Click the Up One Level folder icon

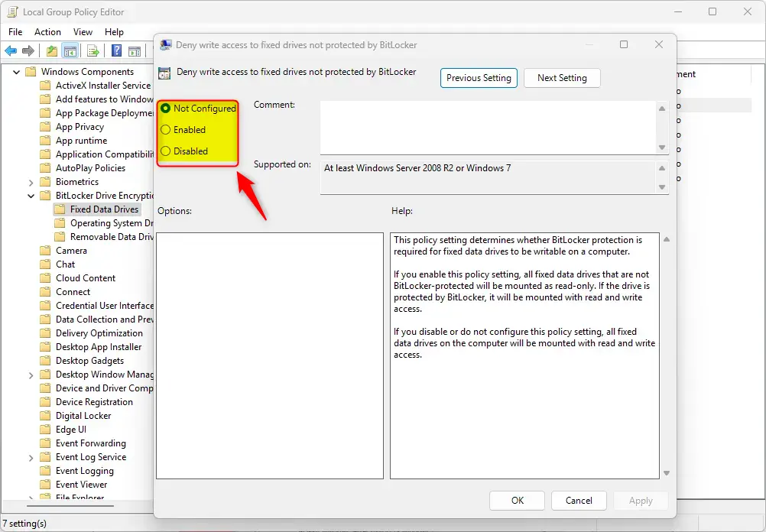coord(52,50)
